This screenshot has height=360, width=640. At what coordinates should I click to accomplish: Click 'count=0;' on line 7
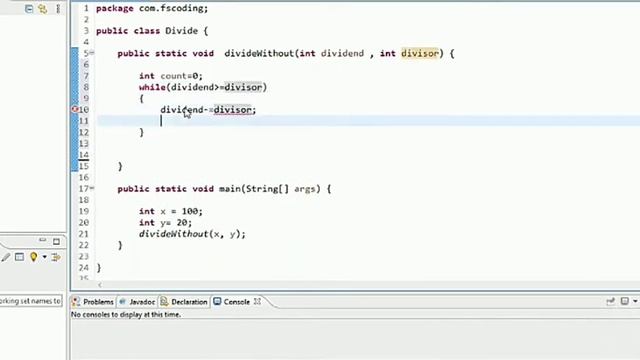coord(181,76)
